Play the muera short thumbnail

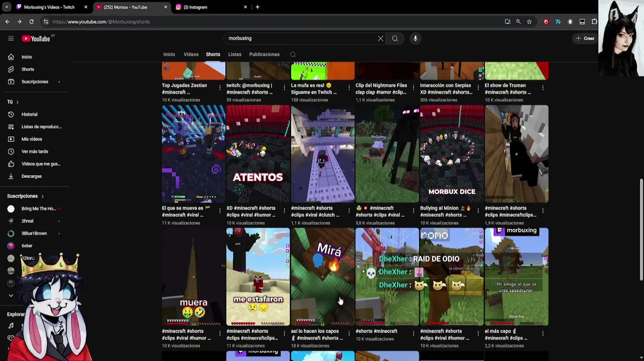click(x=193, y=277)
